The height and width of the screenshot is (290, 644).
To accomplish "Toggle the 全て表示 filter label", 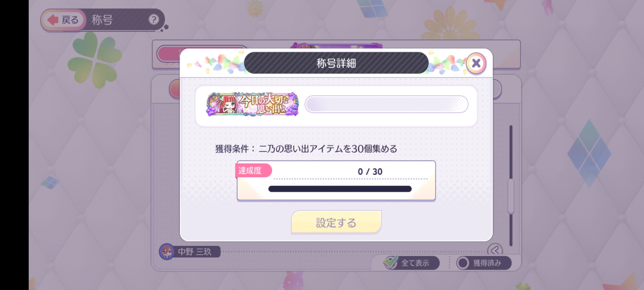I will (415, 263).
